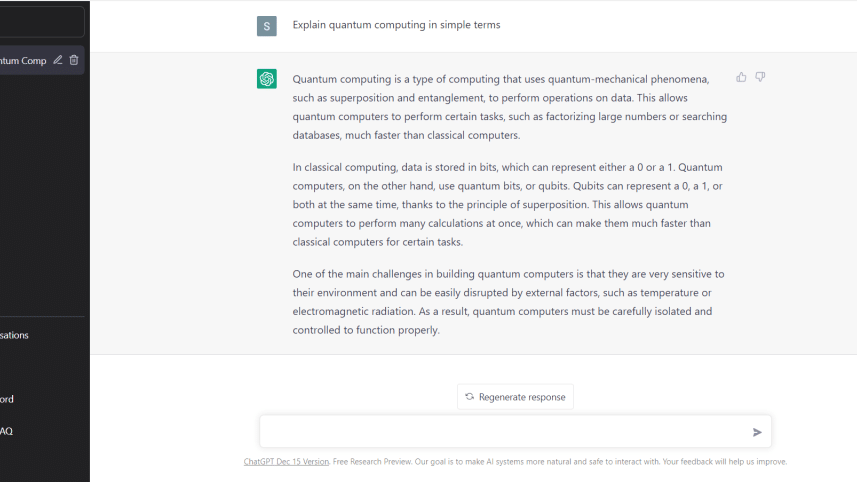Give the response a thumbs down

point(760,77)
